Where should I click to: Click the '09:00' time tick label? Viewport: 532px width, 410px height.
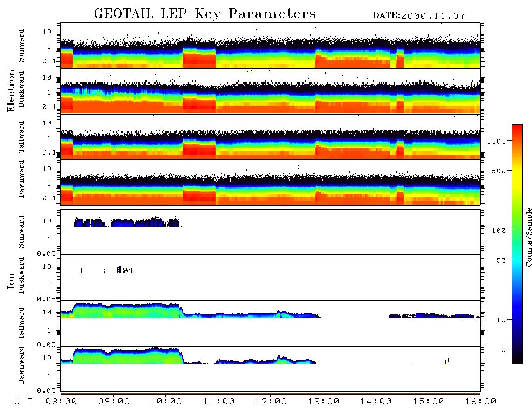click(114, 402)
